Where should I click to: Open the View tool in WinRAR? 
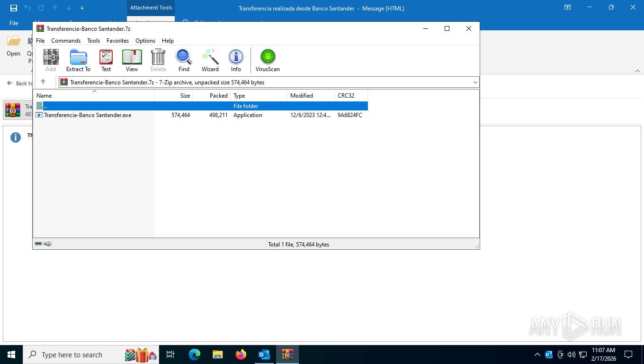pos(132,60)
